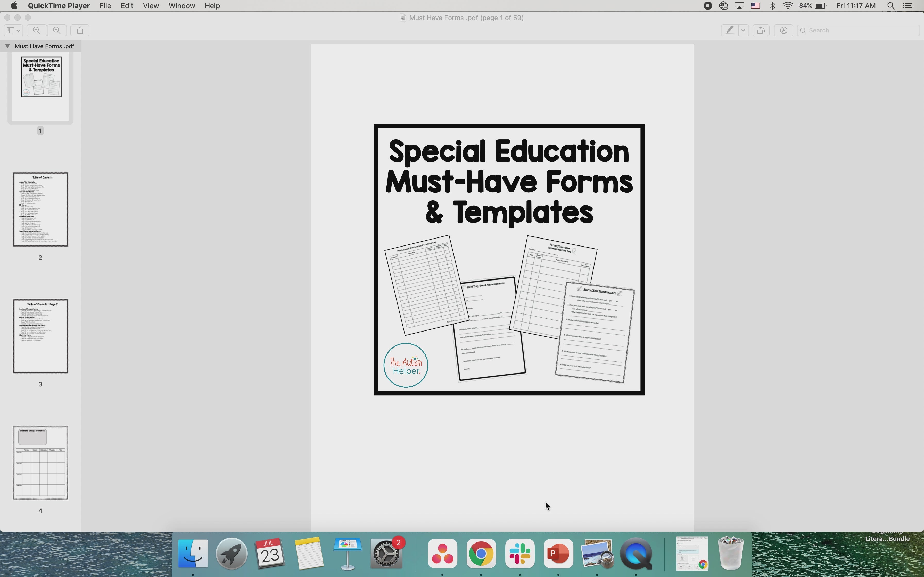Select the highlight tool in the toolbar
The image size is (924, 577).
point(730,30)
